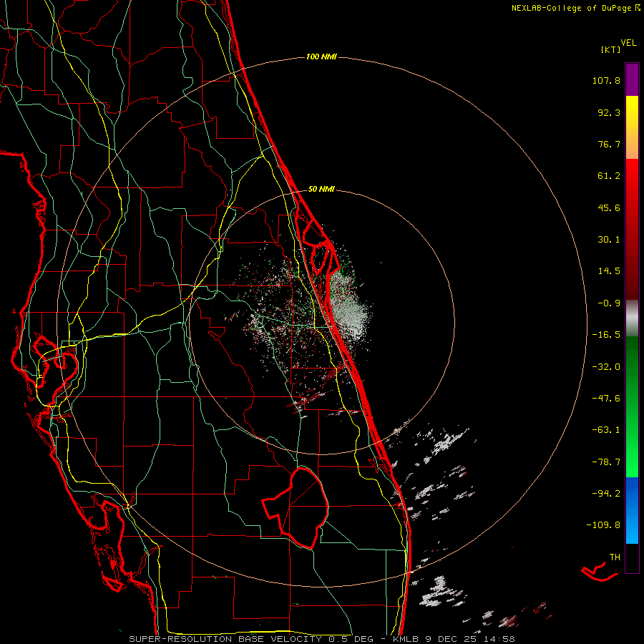
Task: Click the 45.6 velocity scale value
Action: [x=609, y=208]
